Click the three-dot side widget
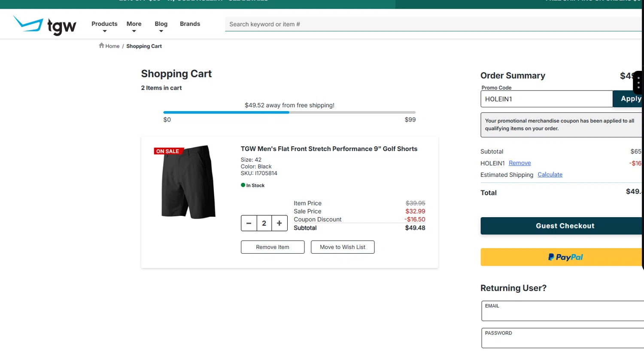 coord(638,82)
